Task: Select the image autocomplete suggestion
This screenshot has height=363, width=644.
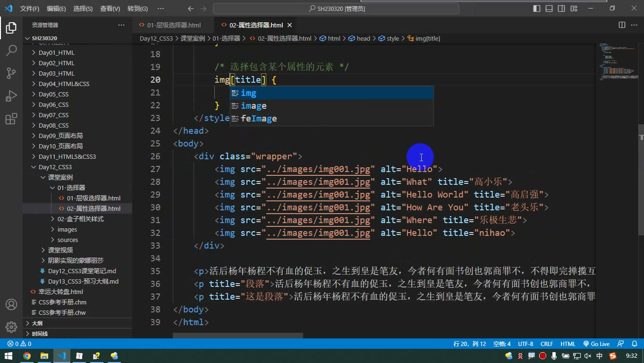Action: pyautogui.click(x=331, y=106)
